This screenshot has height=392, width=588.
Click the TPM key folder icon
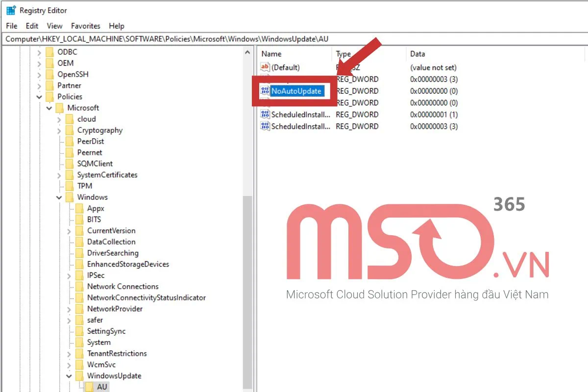[70, 186]
